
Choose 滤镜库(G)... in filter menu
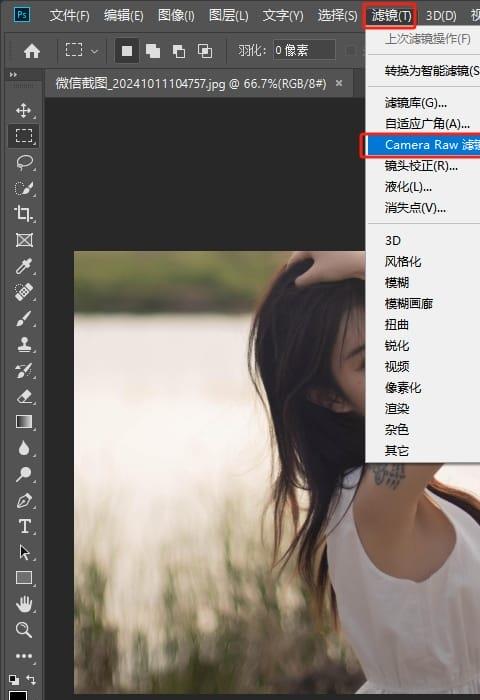pyautogui.click(x=422, y=103)
